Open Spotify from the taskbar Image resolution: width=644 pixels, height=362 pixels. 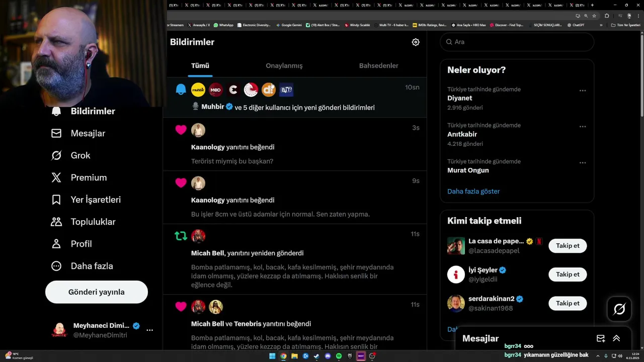click(339, 356)
